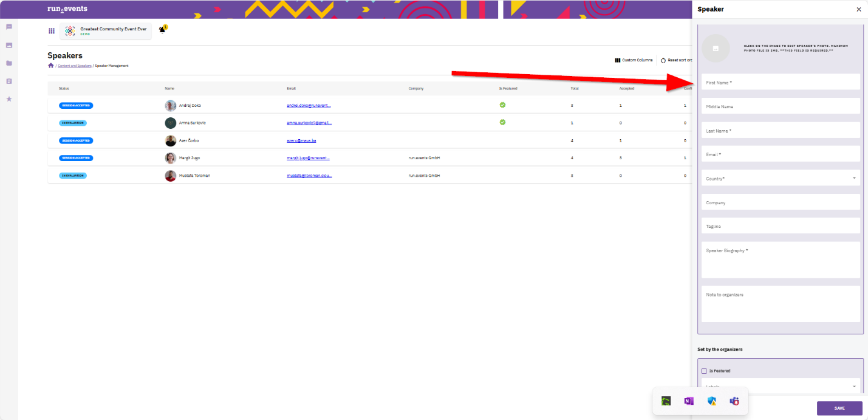868x420 pixels.
Task: Expand the Labels dropdown arrow
Action: (x=854, y=386)
